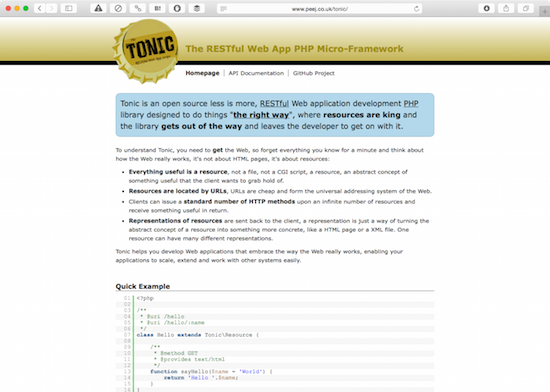Viewport: 550px width, 392px height.
Task: Show the Safari sidebar
Action: 69,8
